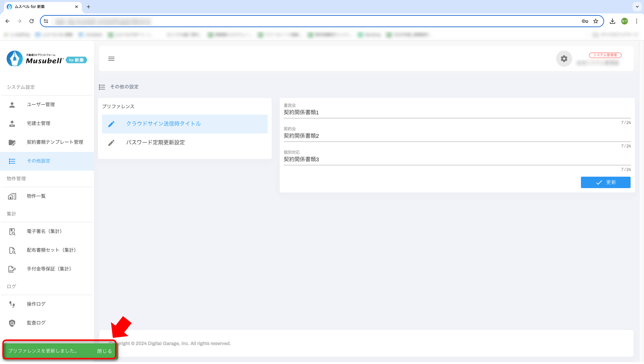Click the 操作ログ footprints icon

click(12, 304)
